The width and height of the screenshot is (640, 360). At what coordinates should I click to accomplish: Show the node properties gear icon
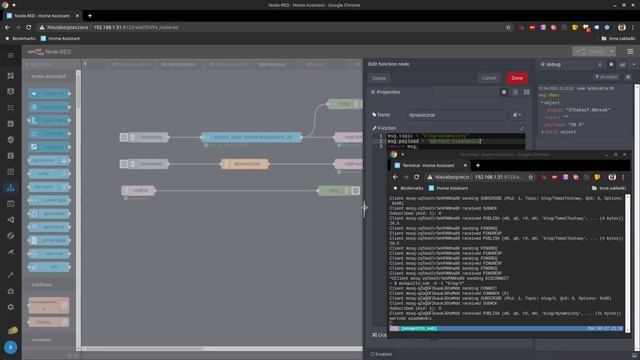pyautogui.click(x=504, y=92)
